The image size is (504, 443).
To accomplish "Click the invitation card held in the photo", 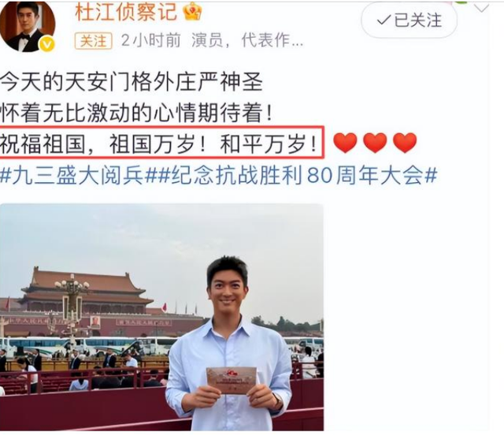I will coord(231,380).
